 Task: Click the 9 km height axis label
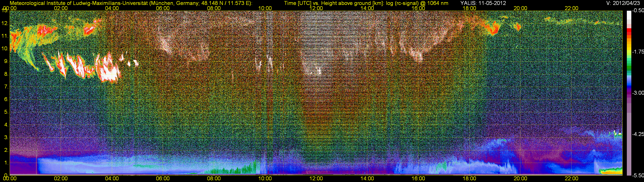tap(6, 61)
